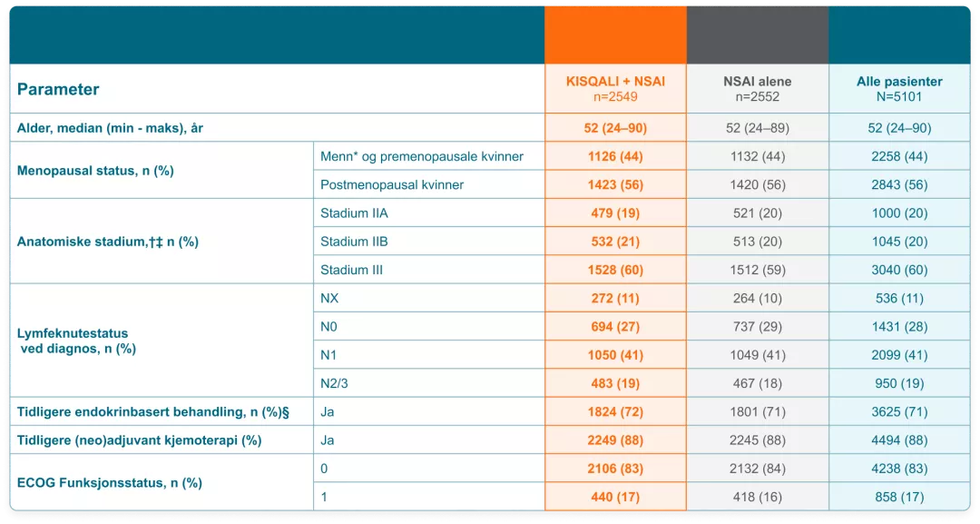The image size is (980, 524).
Task: Select the Stadium III subcategory cell
Action: pyautogui.click(x=353, y=270)
